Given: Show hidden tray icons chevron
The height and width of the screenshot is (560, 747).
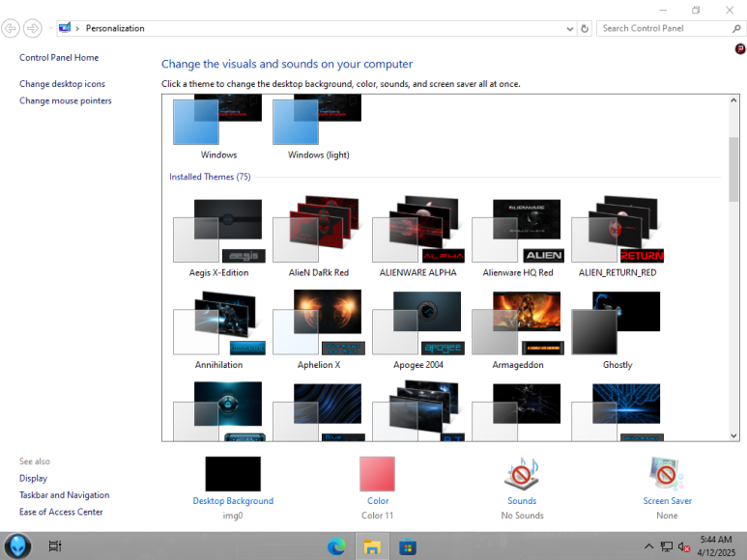Looking at the screenshot, I should (648, 546).
